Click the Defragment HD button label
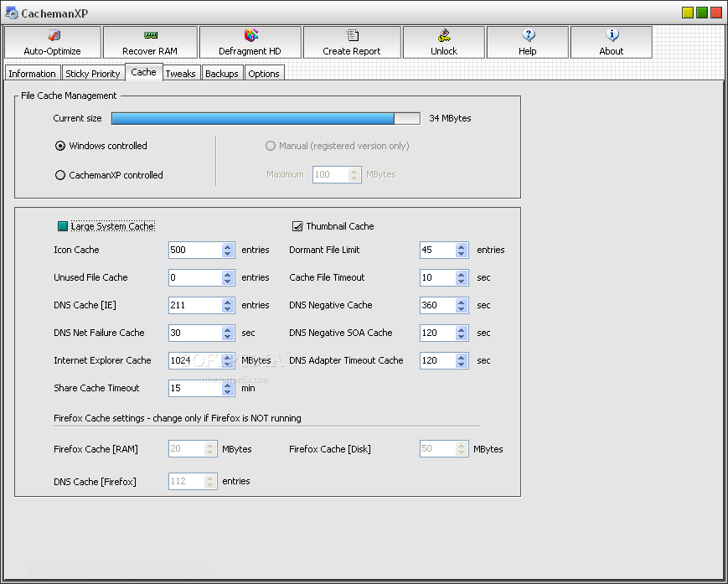Screen dimensions: 728x584 click(x=250, y=51)
